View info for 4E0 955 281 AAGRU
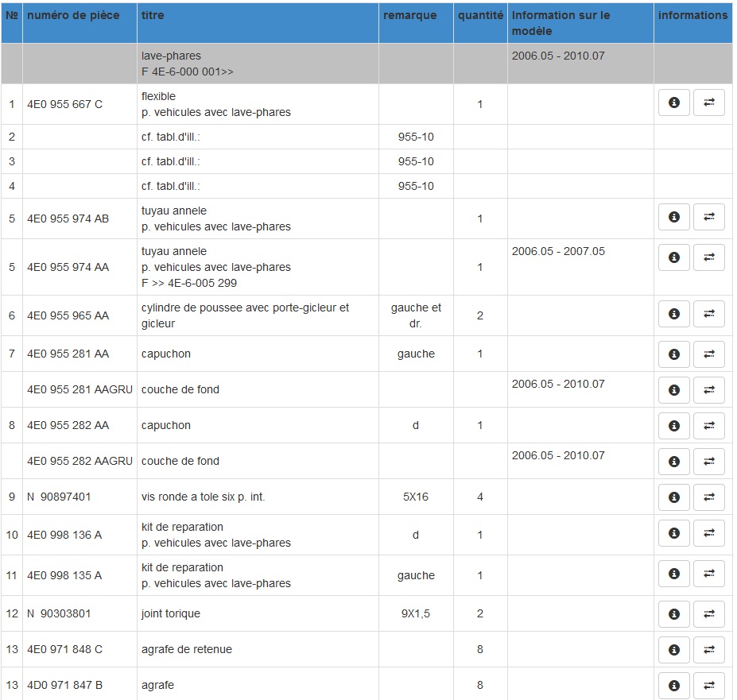The width and height of the screenshot is (737, 700). click(x=673, y=390)
